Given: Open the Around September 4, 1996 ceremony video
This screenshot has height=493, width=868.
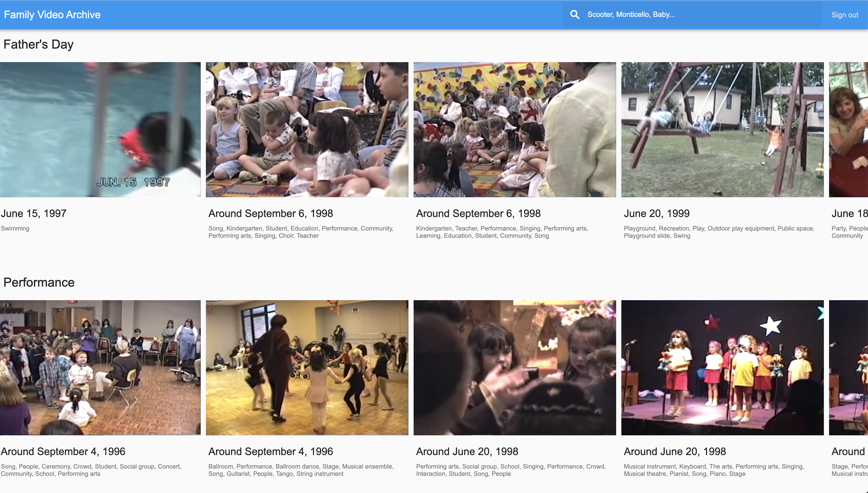Looking at the screenshot, I should click(x=100, y=368).
